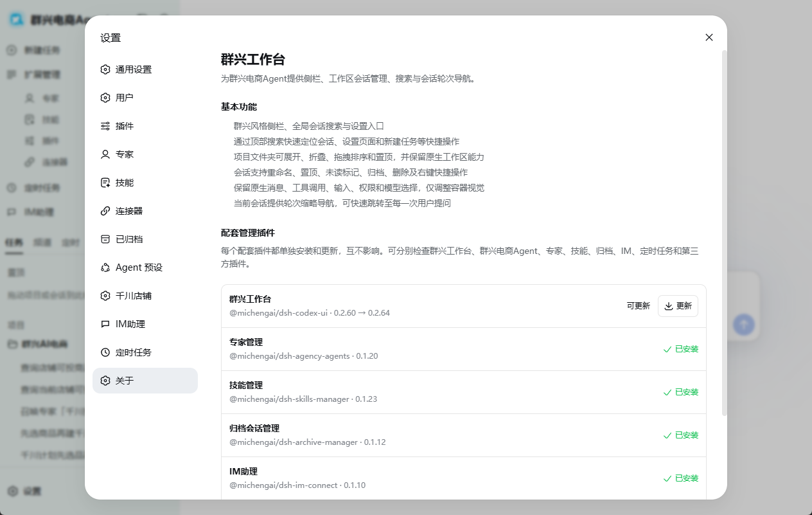The height and width of the screenshot is (515, 812).
Task: Click the sparkle note icon beside 技能 in settings
Action: tap(105, 183)
